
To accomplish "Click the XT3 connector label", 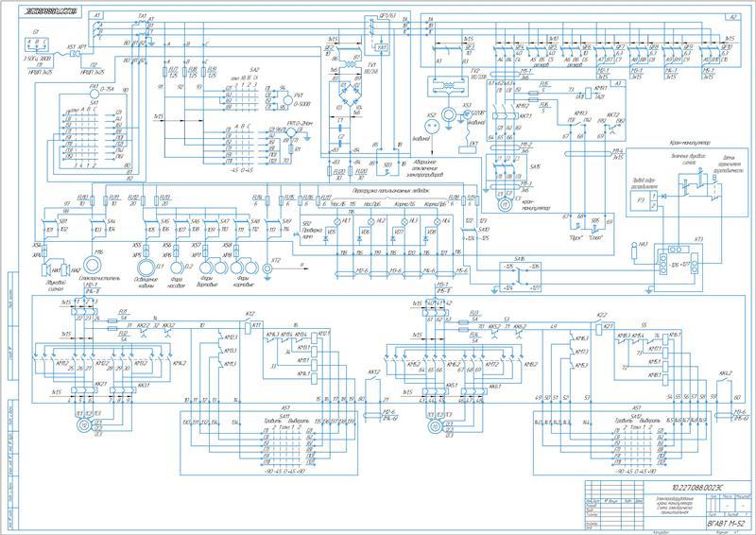I will pyautogui.click(x=699, y=239).
